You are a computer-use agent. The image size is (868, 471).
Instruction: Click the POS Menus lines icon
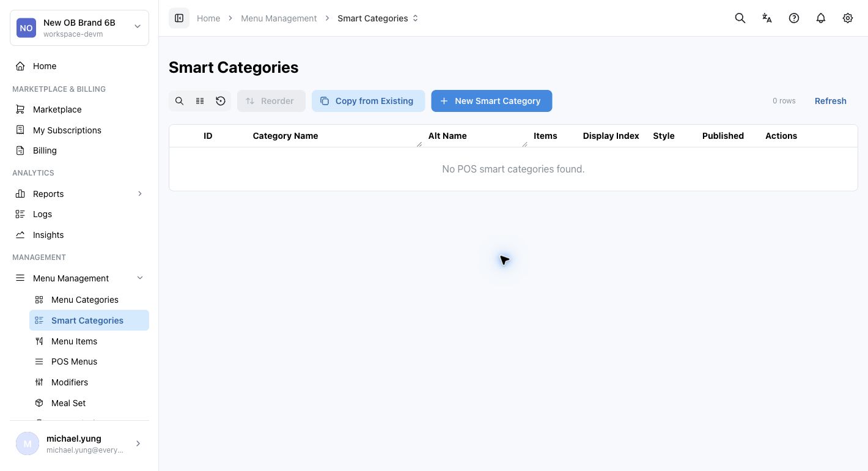pos(39,362)
